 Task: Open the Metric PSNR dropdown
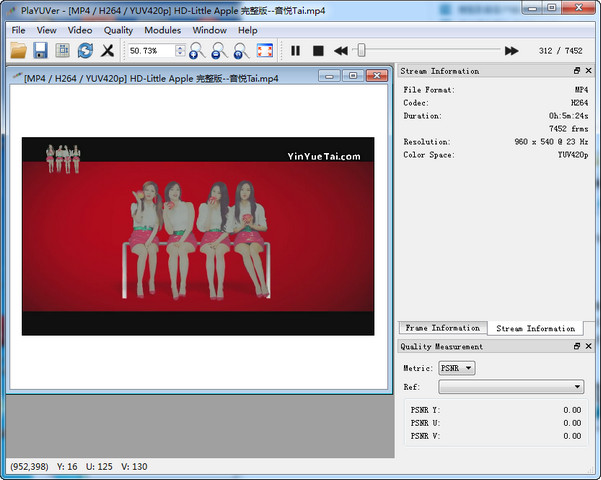click(458, 368)
